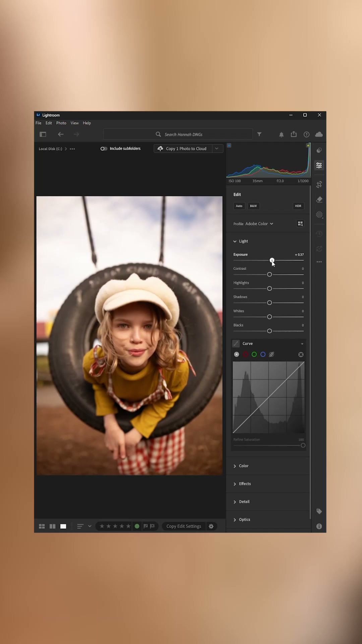This screenshot has height=644, width=362.
Task: Click the Search Hannah DNGs field
Action: [178, 135]
